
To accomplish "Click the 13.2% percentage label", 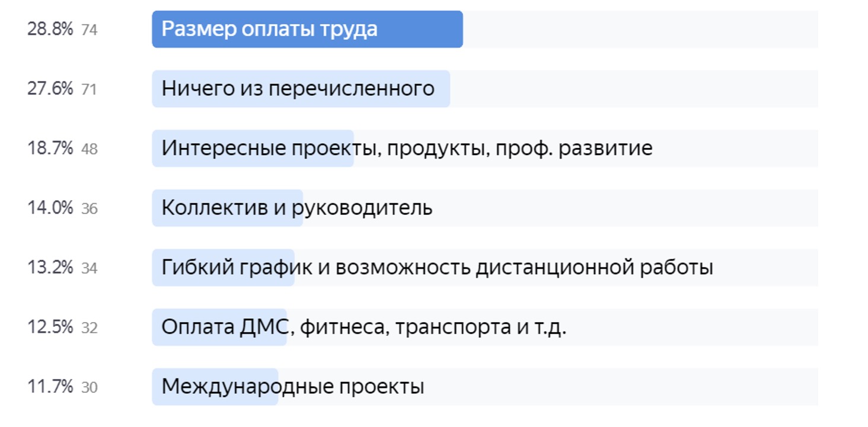I will tap(50, 268).
